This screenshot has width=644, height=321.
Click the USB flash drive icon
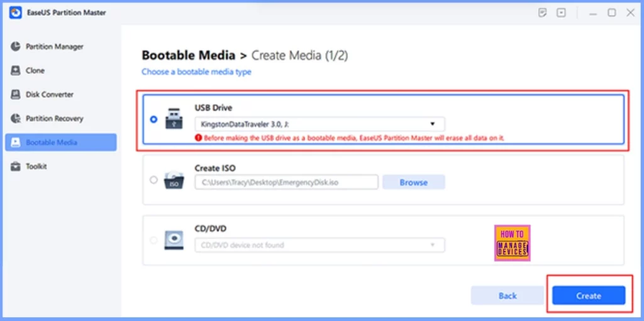pyautogui.click(x=174, y=119)
